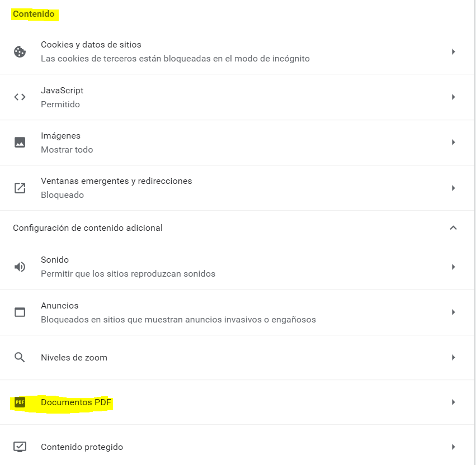Click the Imágenes picture icon

tap(20, 143)
